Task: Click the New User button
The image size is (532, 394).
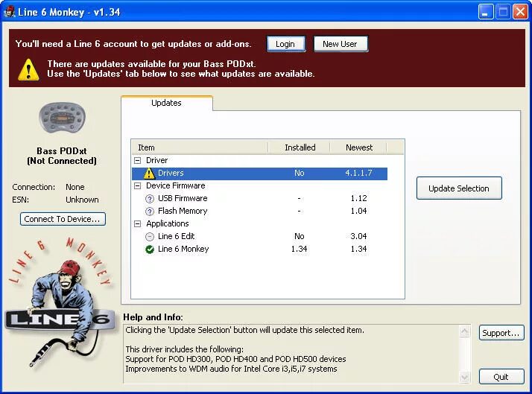Action: coord(341,44)
